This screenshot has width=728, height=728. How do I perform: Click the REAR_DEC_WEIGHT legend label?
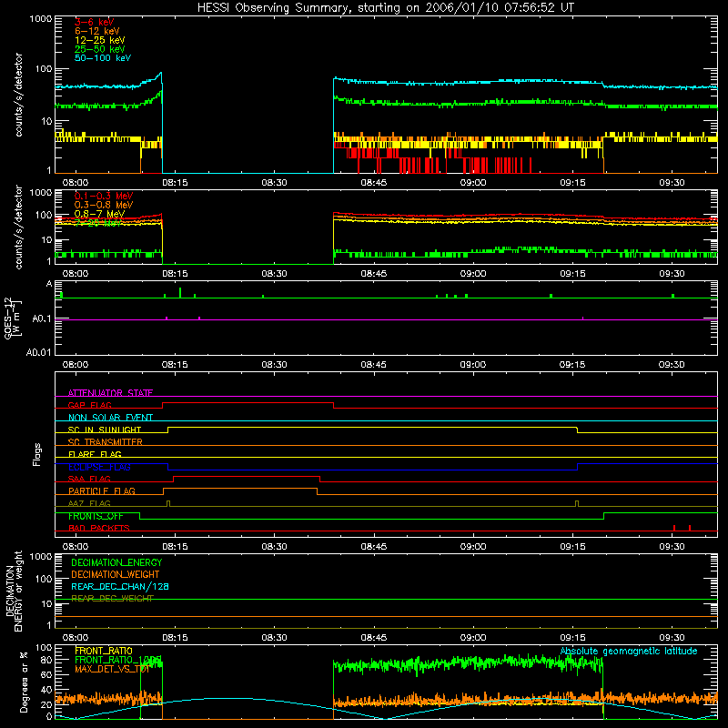(112, 599)
